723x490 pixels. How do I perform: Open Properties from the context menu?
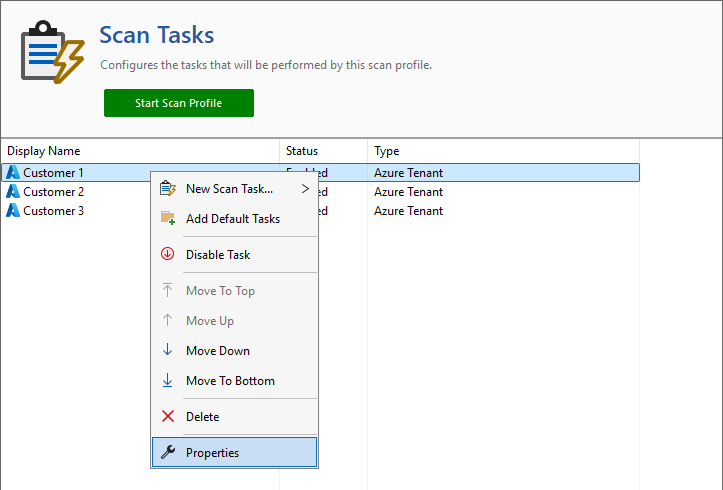click(212, 453)
